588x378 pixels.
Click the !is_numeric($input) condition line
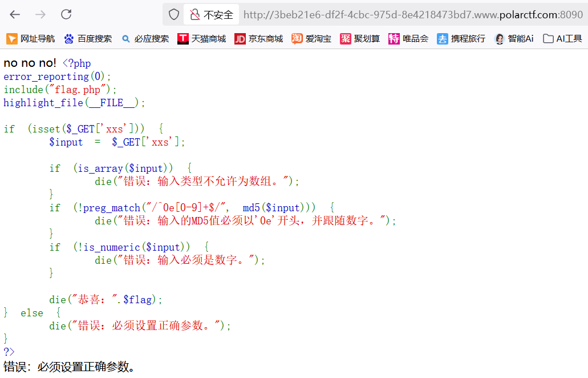(129, 247)
